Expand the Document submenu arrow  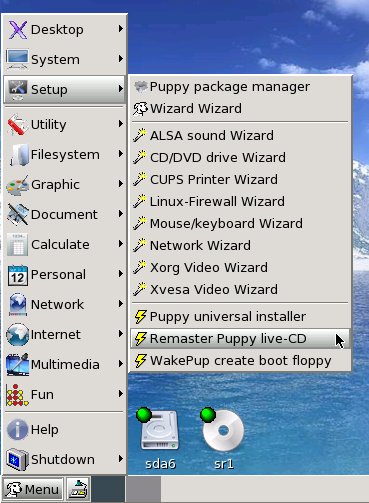point(121,214)
